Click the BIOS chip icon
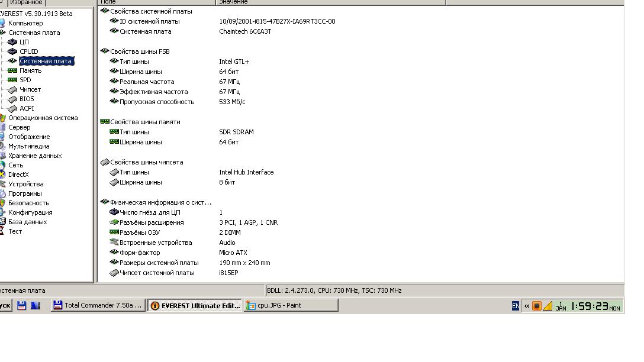The width and height of the screenshot is (644, 362). tap(12, 99)
